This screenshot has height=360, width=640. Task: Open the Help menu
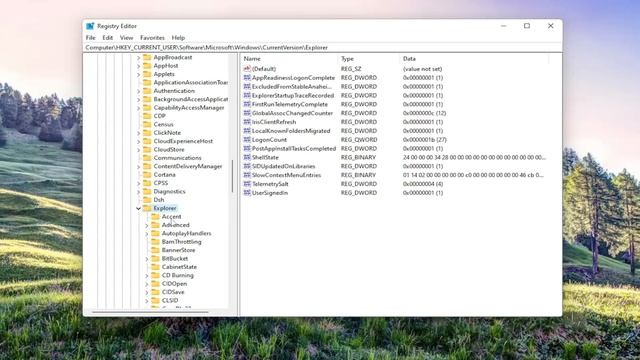pyautogui.click(x=178, y=38)
